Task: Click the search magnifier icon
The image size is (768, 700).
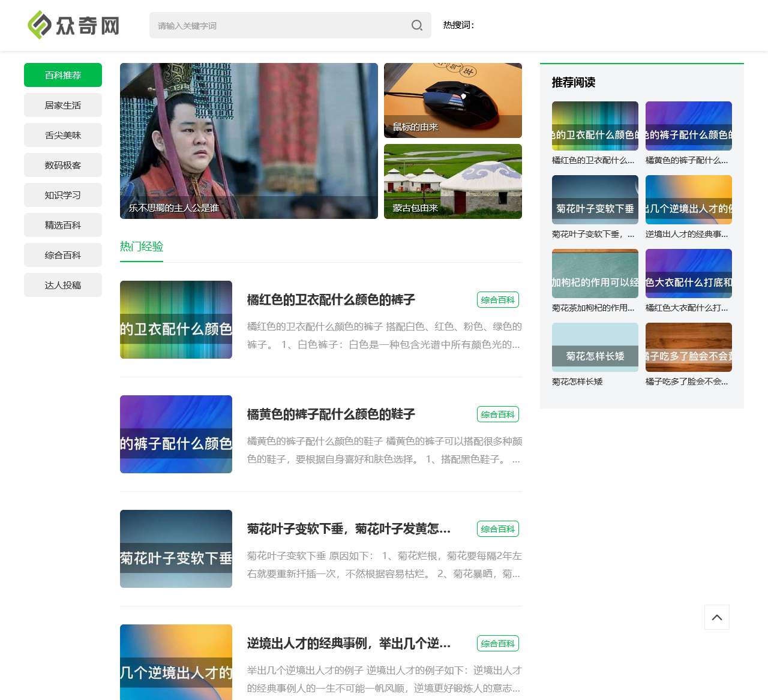Action: coord(417,25)
